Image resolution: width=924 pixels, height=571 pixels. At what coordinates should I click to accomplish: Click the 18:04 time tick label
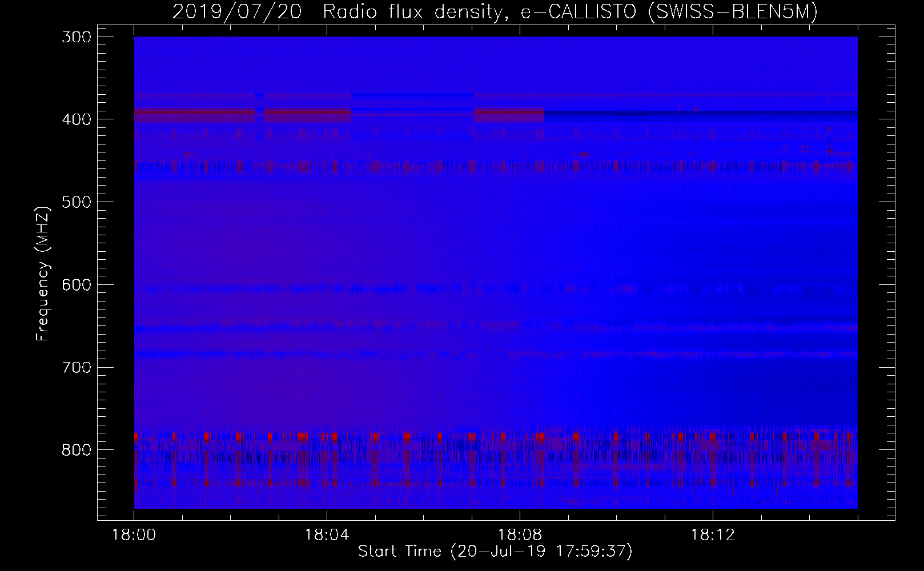(x=327, y=535)
